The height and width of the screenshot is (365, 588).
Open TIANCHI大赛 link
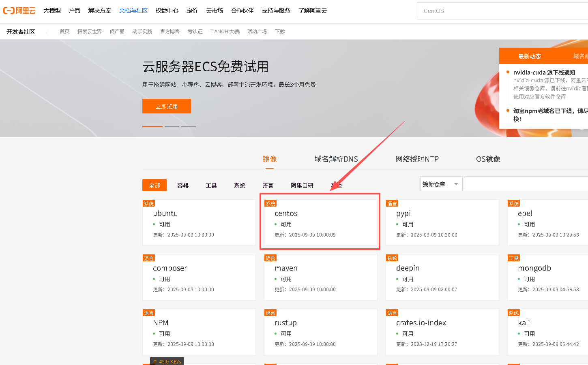pos(225,32)
